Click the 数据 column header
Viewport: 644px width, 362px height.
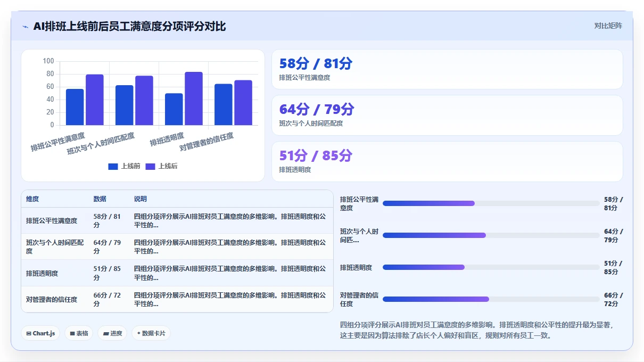click(x=100, y=199)
